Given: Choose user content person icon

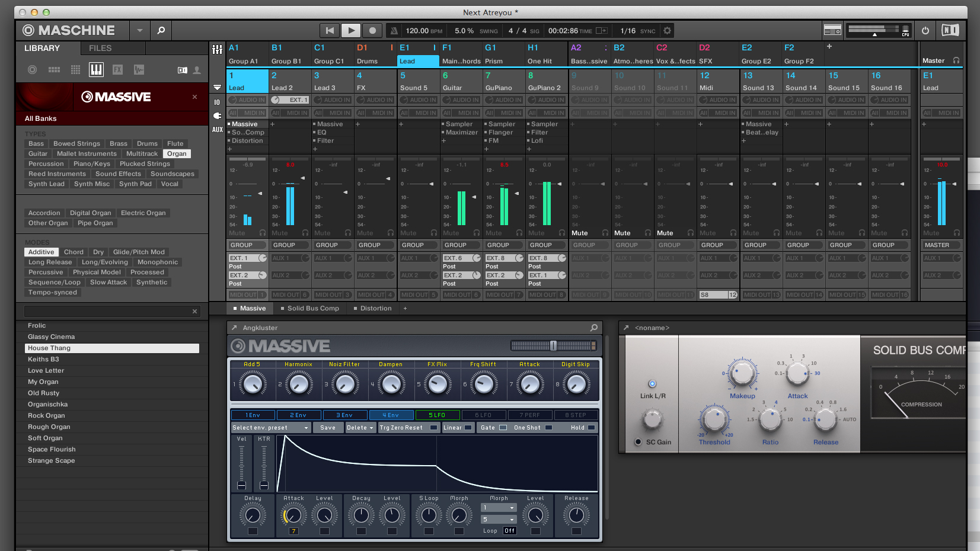Looking at the screenshot, I should [197, 71].
